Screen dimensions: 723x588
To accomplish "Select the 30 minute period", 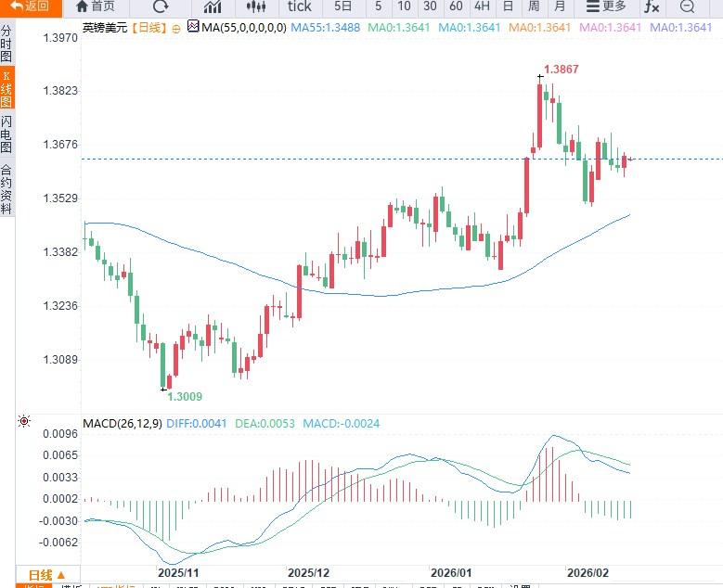I will (430, 6).
